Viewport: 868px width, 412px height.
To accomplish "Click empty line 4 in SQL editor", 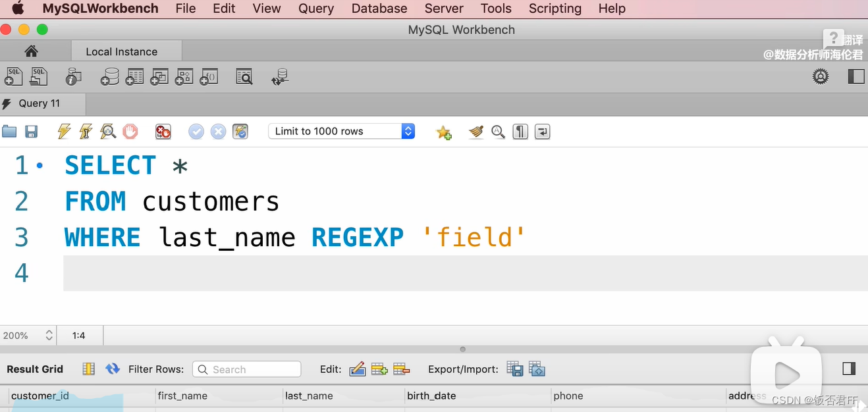I will click(x=465, y=273).
